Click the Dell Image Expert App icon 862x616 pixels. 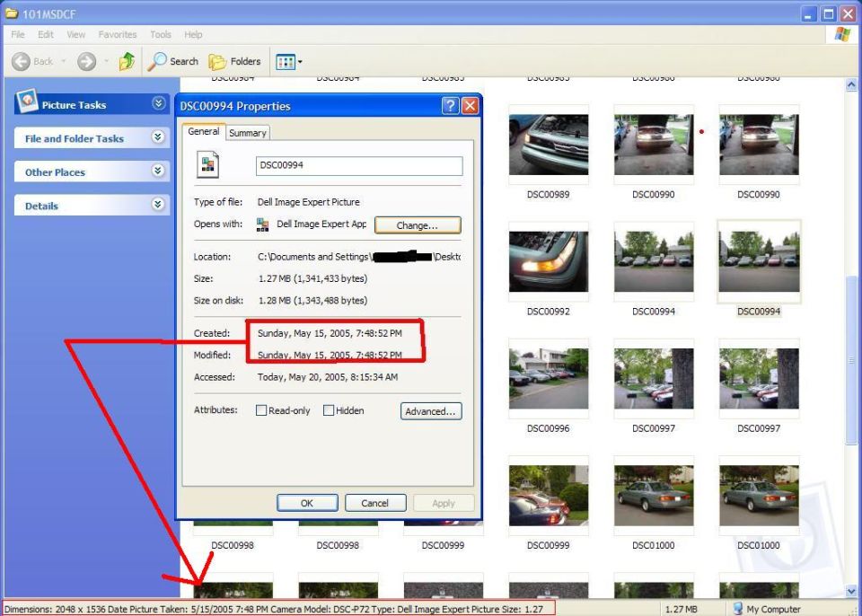coord(263,224)
